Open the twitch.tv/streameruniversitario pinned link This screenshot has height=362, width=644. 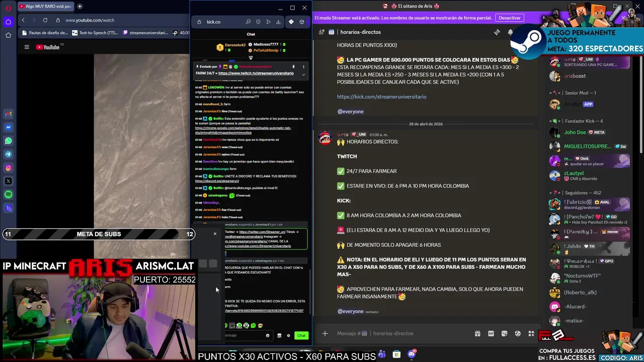[x=256, y=73]
